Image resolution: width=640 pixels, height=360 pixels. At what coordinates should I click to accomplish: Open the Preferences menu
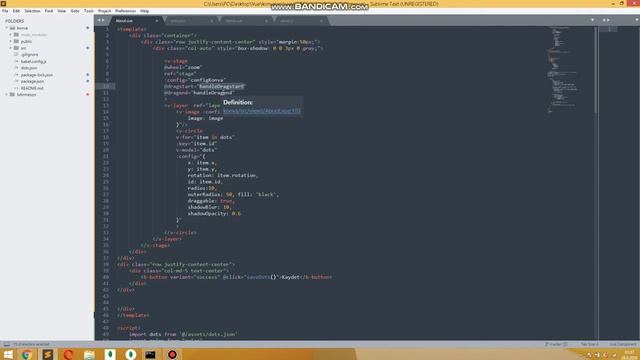[126, 11]
